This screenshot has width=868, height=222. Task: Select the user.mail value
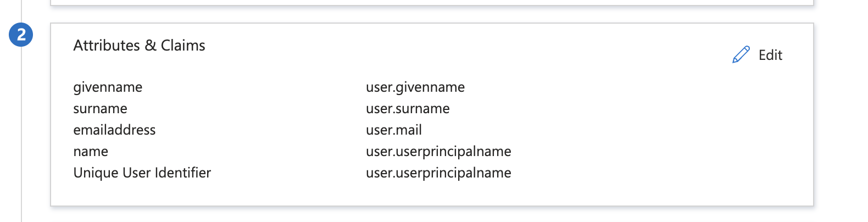[x=394, y=130]
